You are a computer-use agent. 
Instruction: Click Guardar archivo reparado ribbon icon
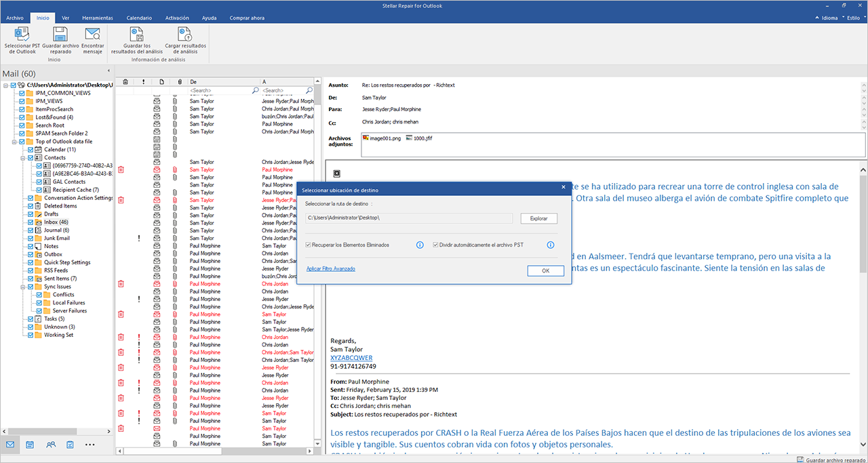pos(60,35)
